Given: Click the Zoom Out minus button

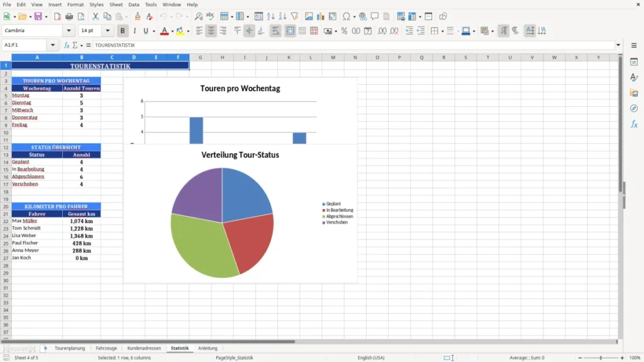Looking at the screenshot, I should (x=580, y=358).
